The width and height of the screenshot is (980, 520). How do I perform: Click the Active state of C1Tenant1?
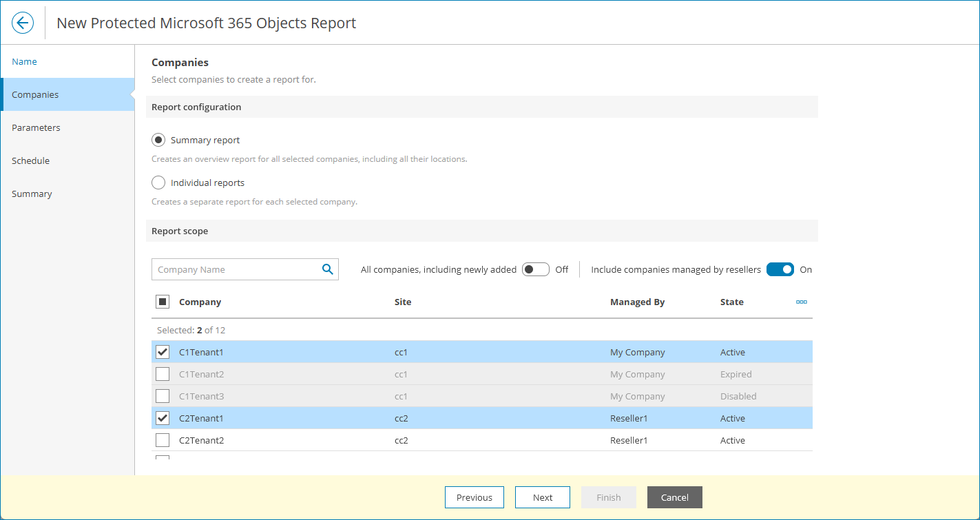pyautogui.click(x=733, y=352)
